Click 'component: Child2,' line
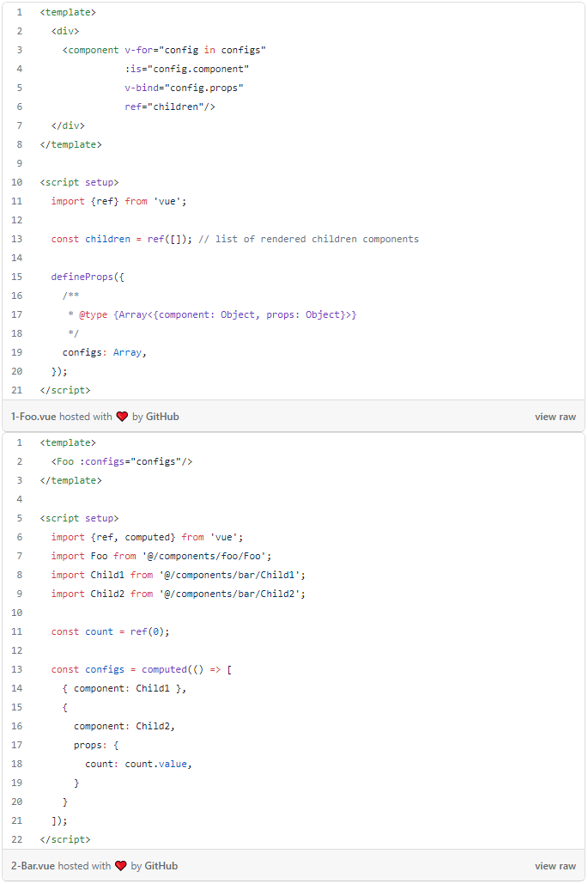 pos(124,726)
